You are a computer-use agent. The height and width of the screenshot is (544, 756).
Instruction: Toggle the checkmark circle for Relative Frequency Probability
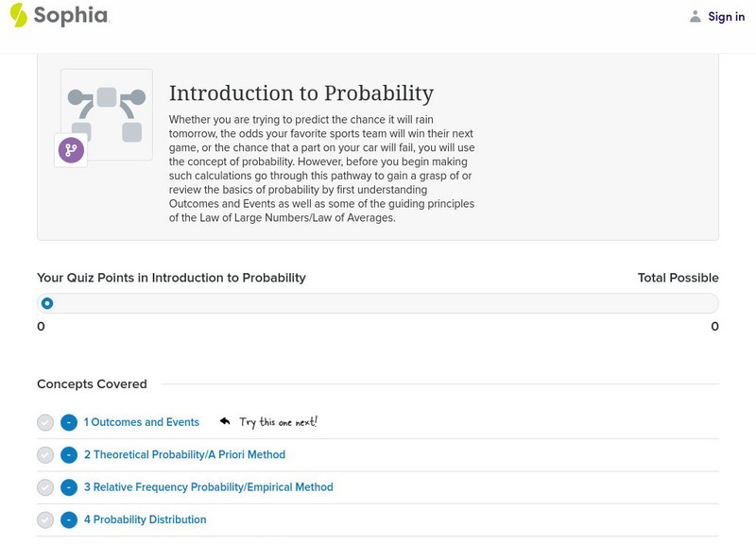click(45, 487)
